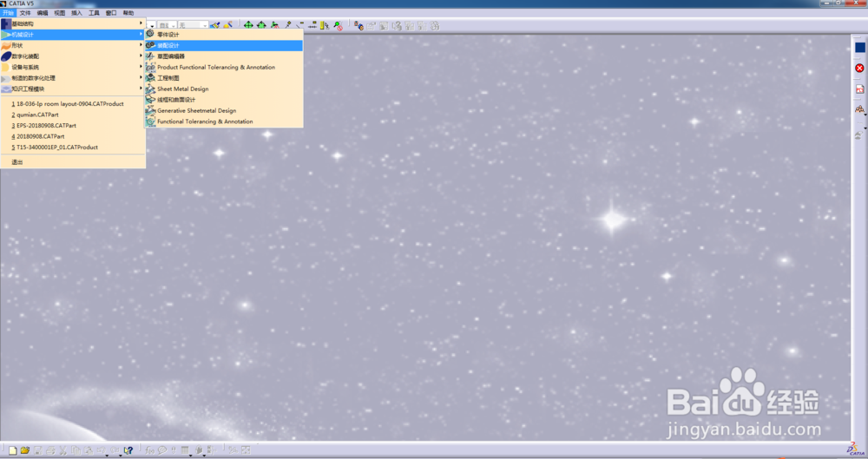
Task: Choose Product Functional Tolerancing & Annotation
Action: (x=224, y=67)
